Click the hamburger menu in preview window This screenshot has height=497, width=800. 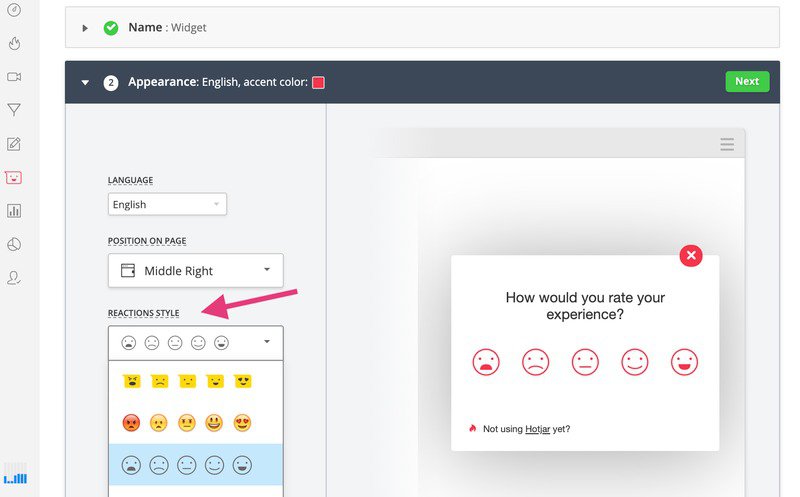click(x=727, y=145)
